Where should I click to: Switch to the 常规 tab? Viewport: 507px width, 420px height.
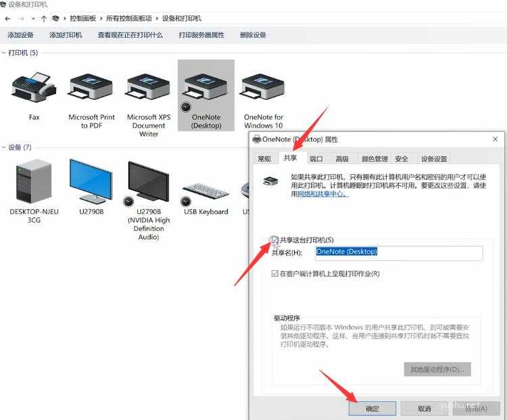click(264, 159)
